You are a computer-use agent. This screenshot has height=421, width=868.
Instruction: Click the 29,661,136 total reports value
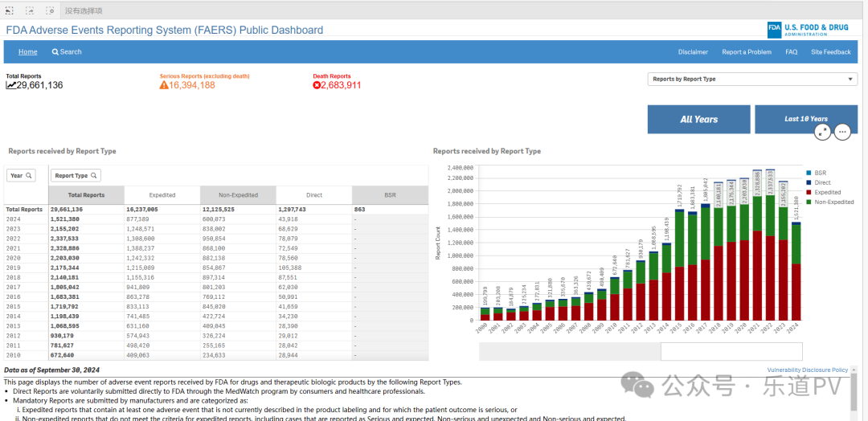coord(40,85)
